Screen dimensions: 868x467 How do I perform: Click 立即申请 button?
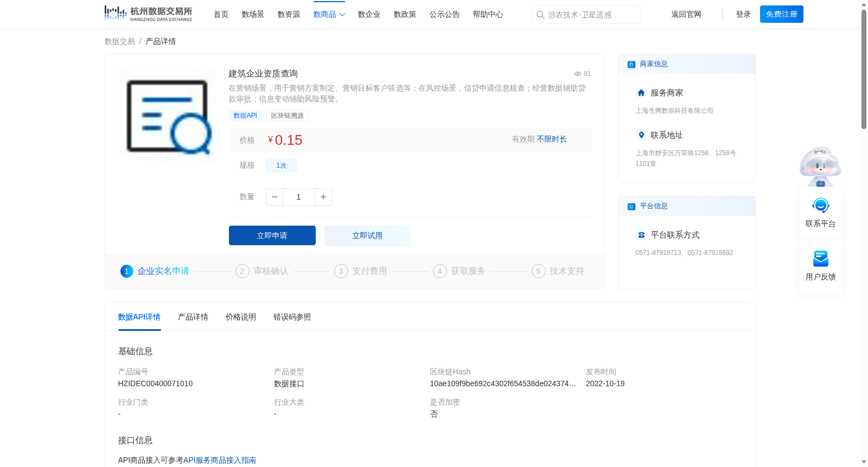pyautogui.click(x=272, y=235)
